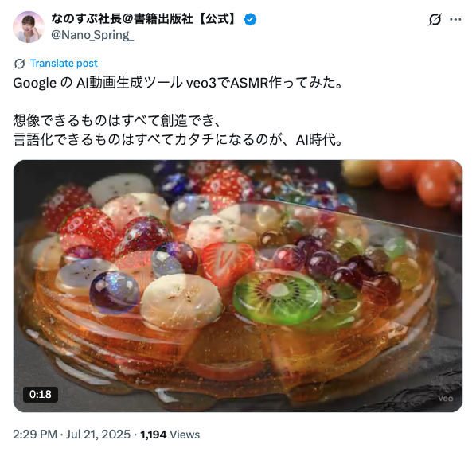The image size is (476, 456).
Task: Click the green kiwi slice in video
Action: [277, 296]
